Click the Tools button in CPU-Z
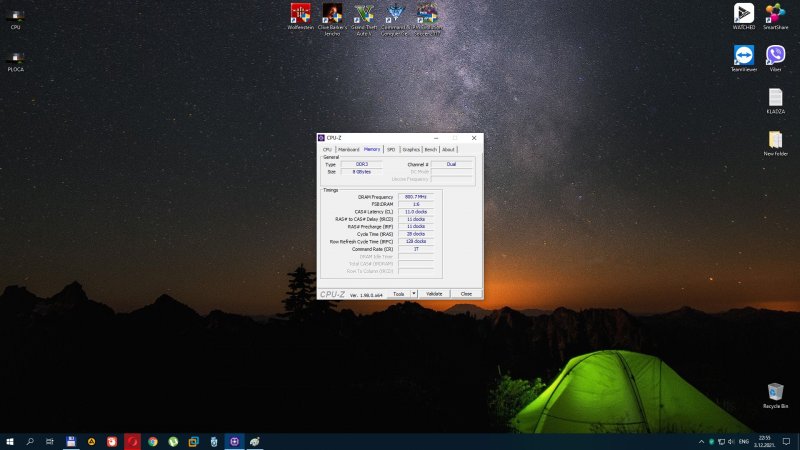This screenshot has width=800, height=450. [x=398, y=294]
